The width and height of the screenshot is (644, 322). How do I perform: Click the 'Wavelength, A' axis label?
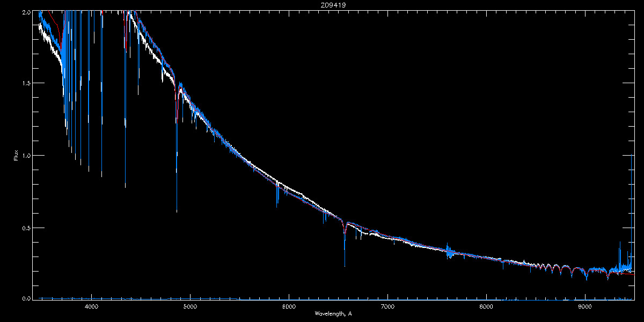pyautogui.click(x=333, y=313)
